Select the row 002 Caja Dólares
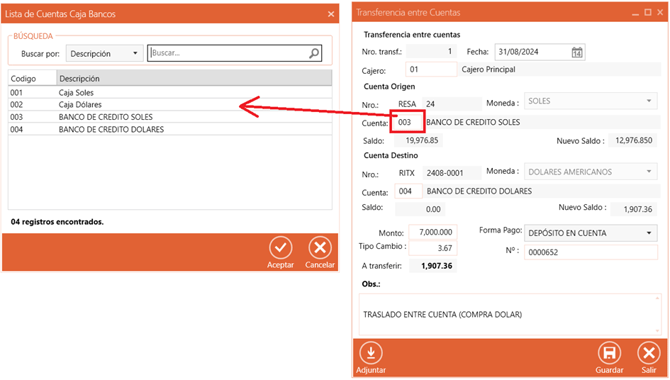670x380 pixels. tap(170, 105)
